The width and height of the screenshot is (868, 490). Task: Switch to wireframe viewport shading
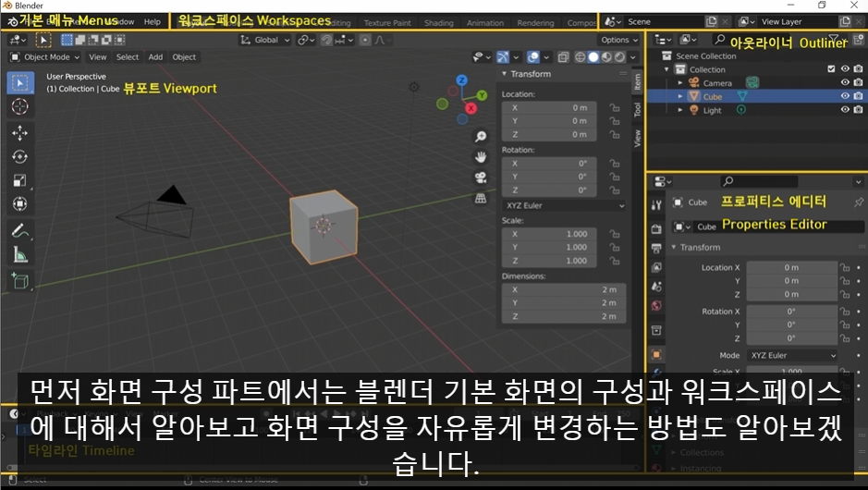point(581,57)
